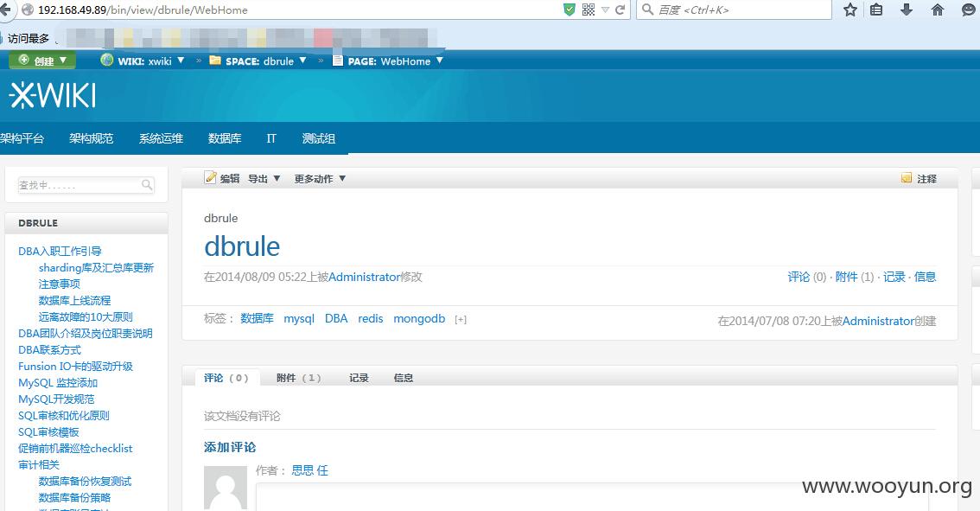Open the address bar history dropdown arrow
This screenshot has width=980, height=511.
point(604,10)
